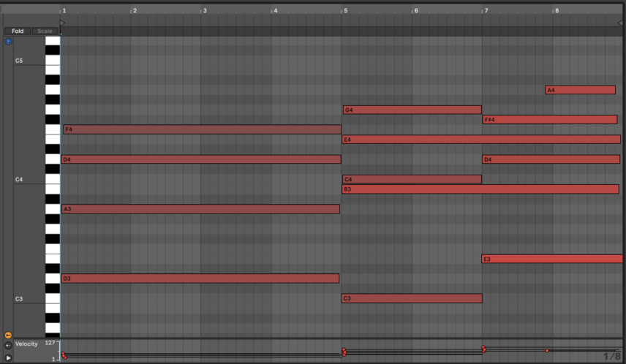626x364 pixels.
Task: Click bar 5 marker in the ruler
Action: [x=345, y=10]
